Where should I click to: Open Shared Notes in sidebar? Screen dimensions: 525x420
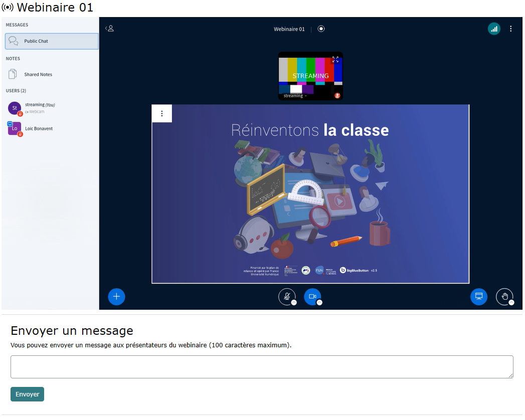coord(38,75)
